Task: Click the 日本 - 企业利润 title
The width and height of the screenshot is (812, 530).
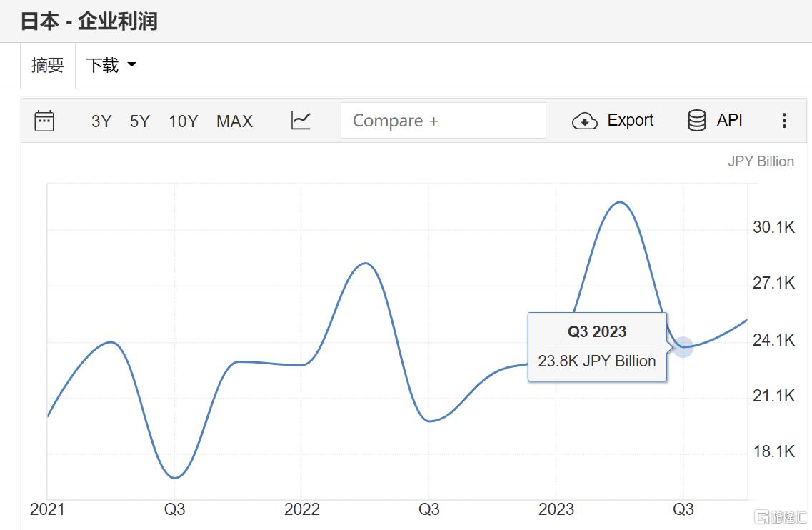Action: coord(89,21)
